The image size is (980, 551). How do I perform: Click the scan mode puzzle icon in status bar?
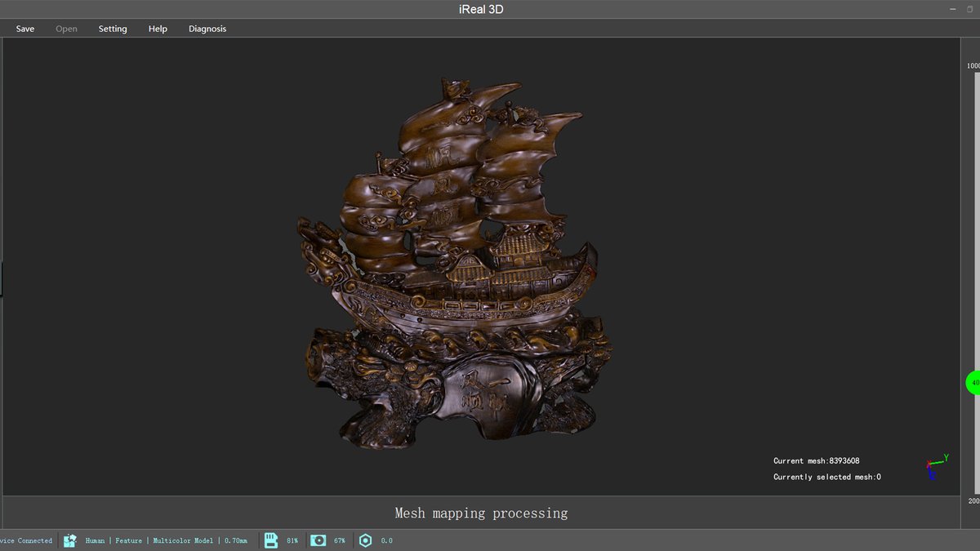click(x=70, y=540)
